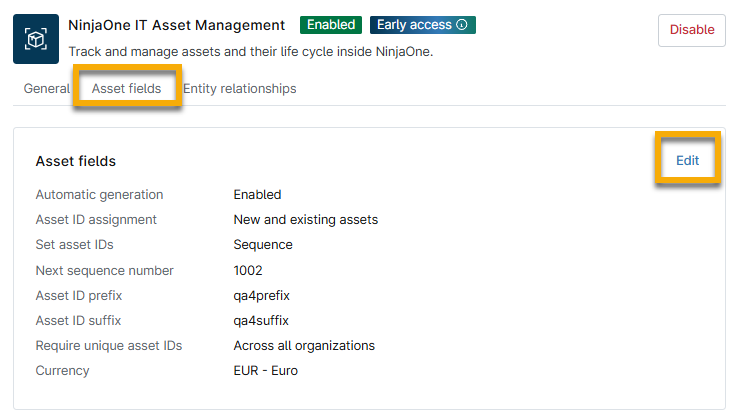This screenshot has height=418, width=738.
Task: Click the Automatic generation label
Action: [x=99, y=195]
